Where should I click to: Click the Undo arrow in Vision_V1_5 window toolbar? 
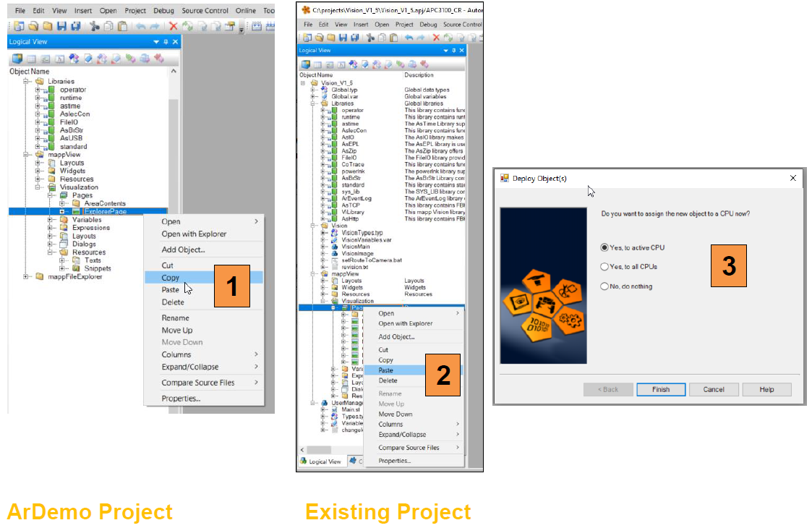click(x=409, y=37)
